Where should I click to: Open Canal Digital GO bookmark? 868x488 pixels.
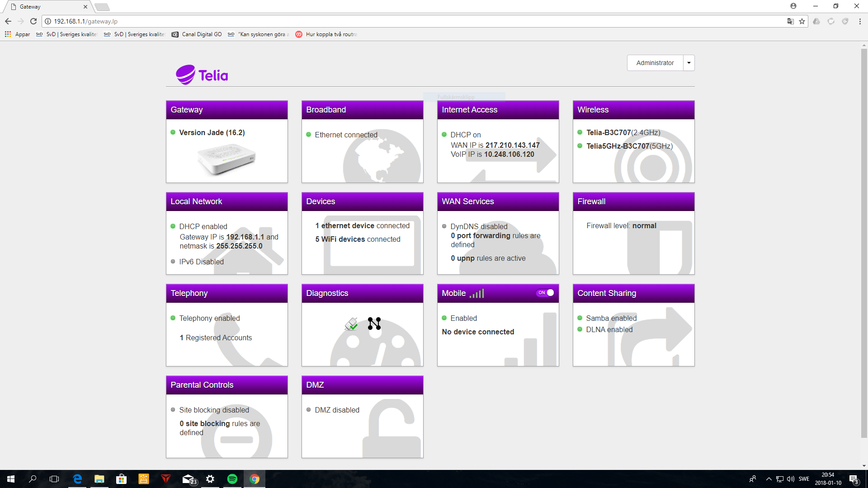point(197,34)
